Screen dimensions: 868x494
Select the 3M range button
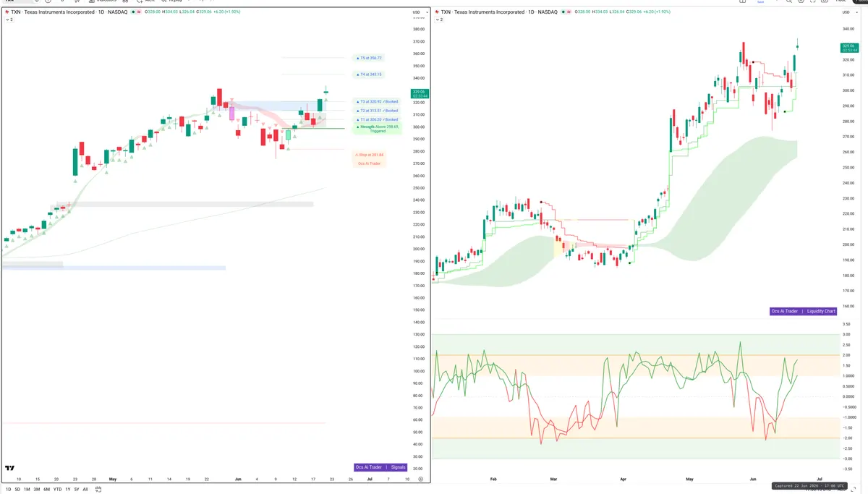click(x=37, y=489)
